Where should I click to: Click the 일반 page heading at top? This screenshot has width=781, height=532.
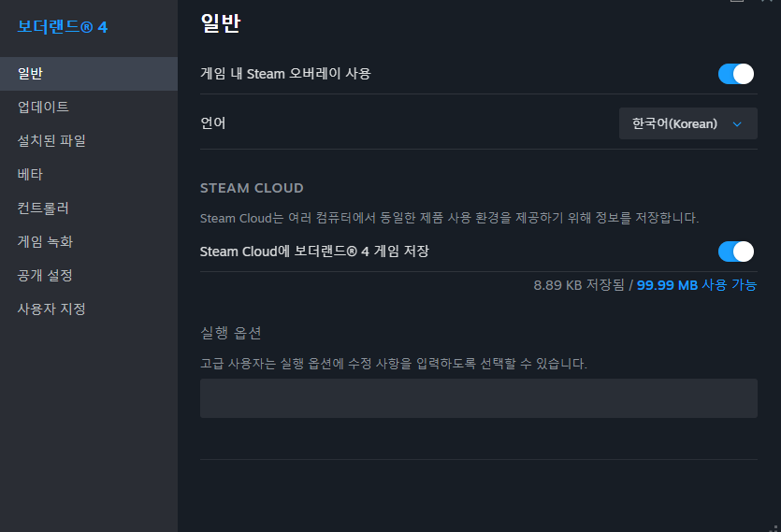pos(221,24)
